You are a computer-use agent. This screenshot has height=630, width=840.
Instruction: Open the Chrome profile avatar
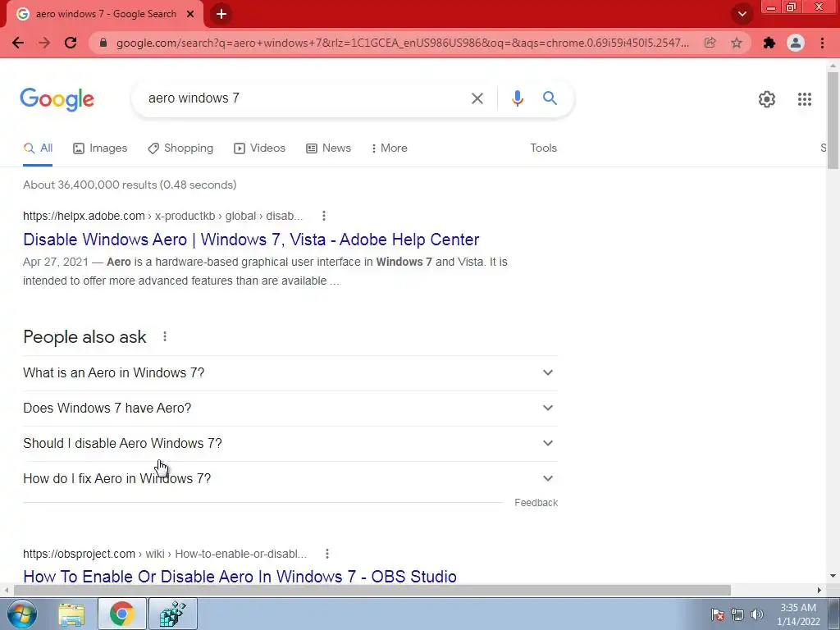(x=796, y=43)
